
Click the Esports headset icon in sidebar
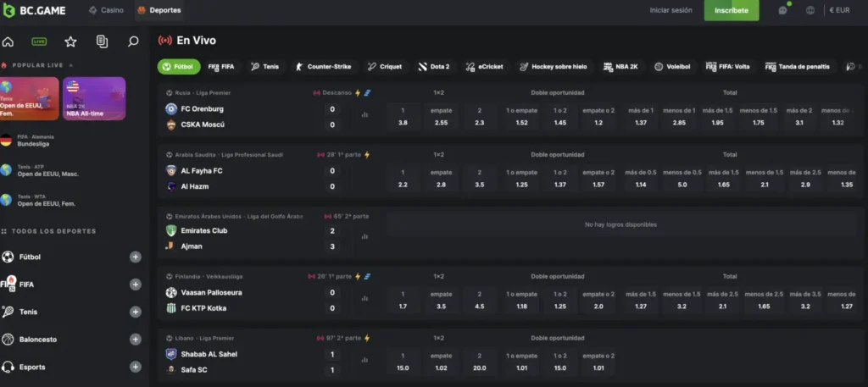click(x=8, y=367)
